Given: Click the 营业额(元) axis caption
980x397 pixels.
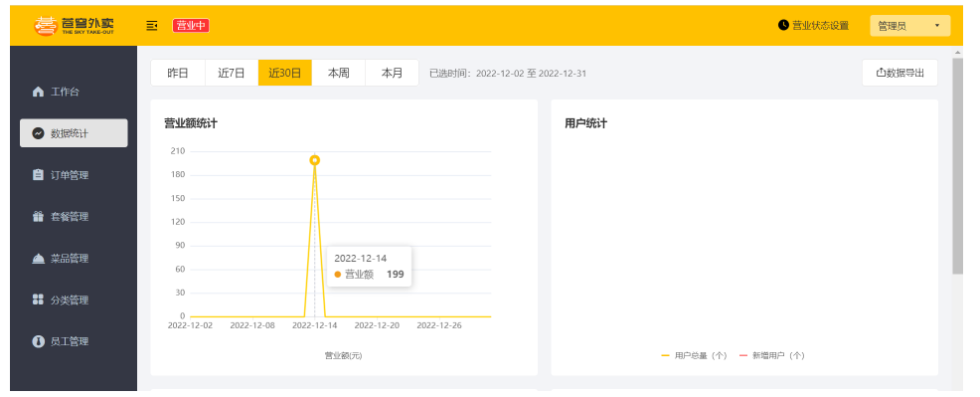Looking at the screenshot, I should tap(343, 355).
